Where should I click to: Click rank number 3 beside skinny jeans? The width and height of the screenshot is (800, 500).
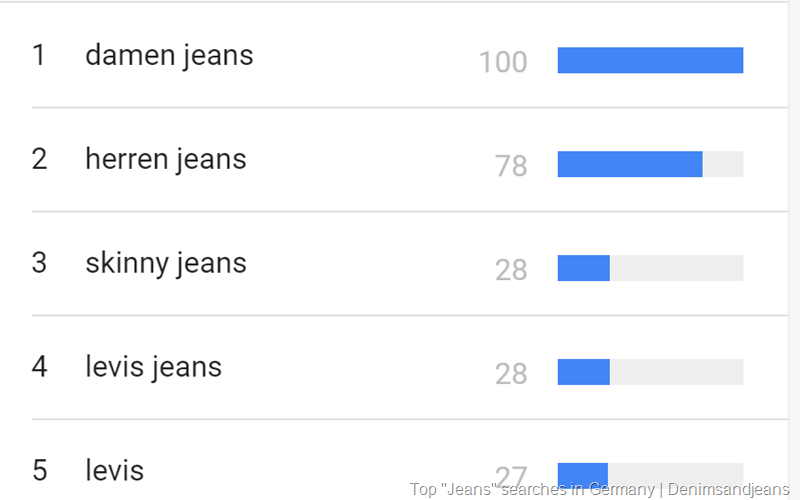pos(39,264)
